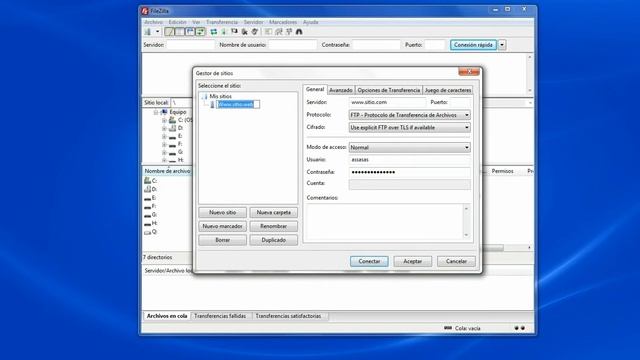Click the Nueva carpeta button
Viewport: 640px width, 360px height.
273,213
